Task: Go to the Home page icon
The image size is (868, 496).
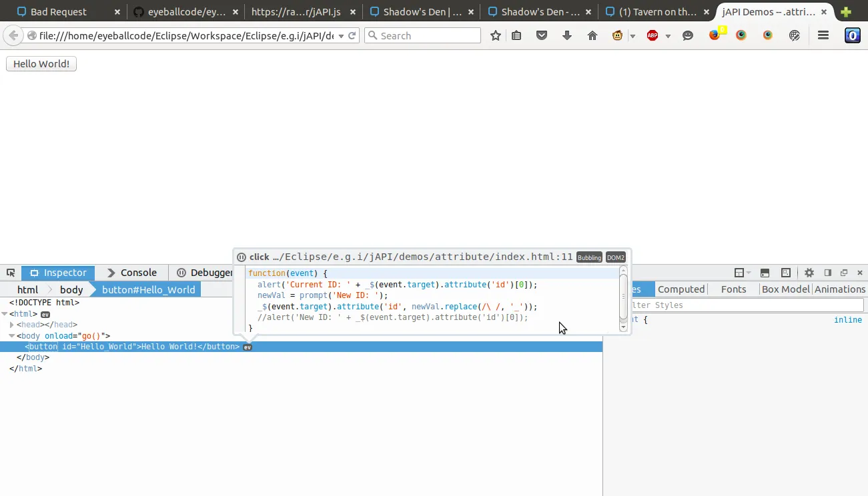Action: coord(592,35)
